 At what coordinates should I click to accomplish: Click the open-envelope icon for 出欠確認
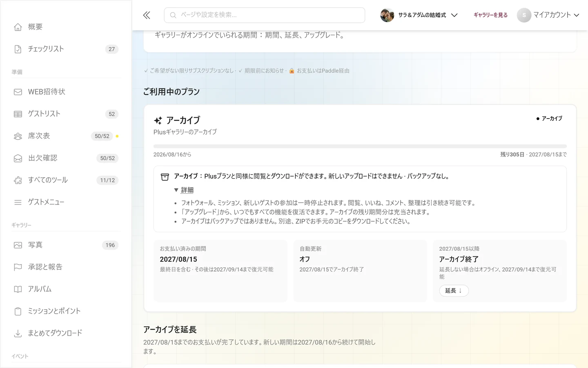coord(18,158)
